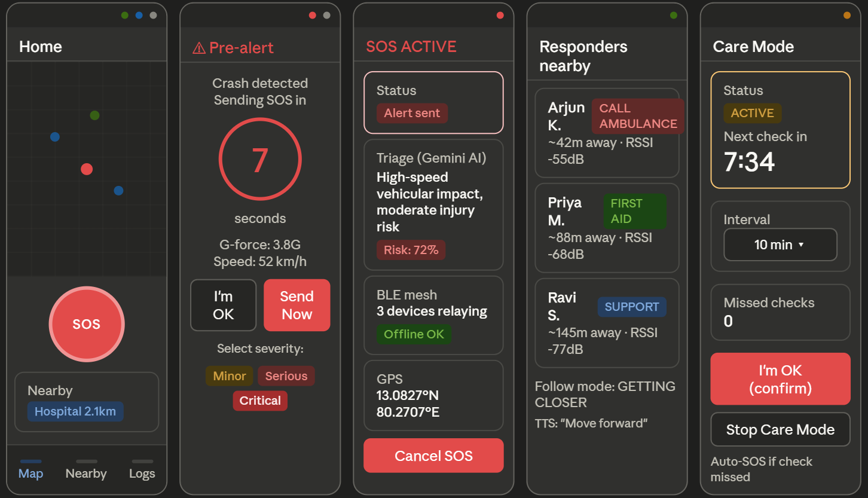Switch to the Map tab

click(30, 470)
